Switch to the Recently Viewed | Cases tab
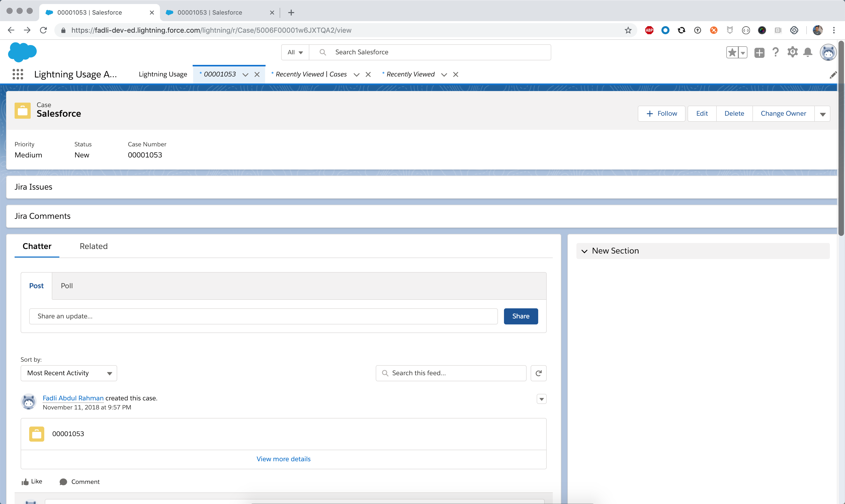Image resolution: width=845 pixels, height=504 pixels. 311,74
